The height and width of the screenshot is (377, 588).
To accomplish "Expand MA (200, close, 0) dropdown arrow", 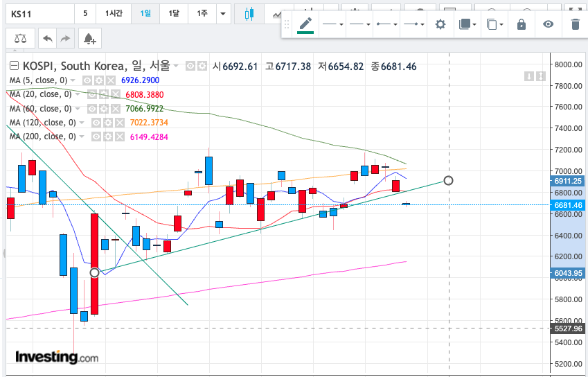I will (82, 137).
